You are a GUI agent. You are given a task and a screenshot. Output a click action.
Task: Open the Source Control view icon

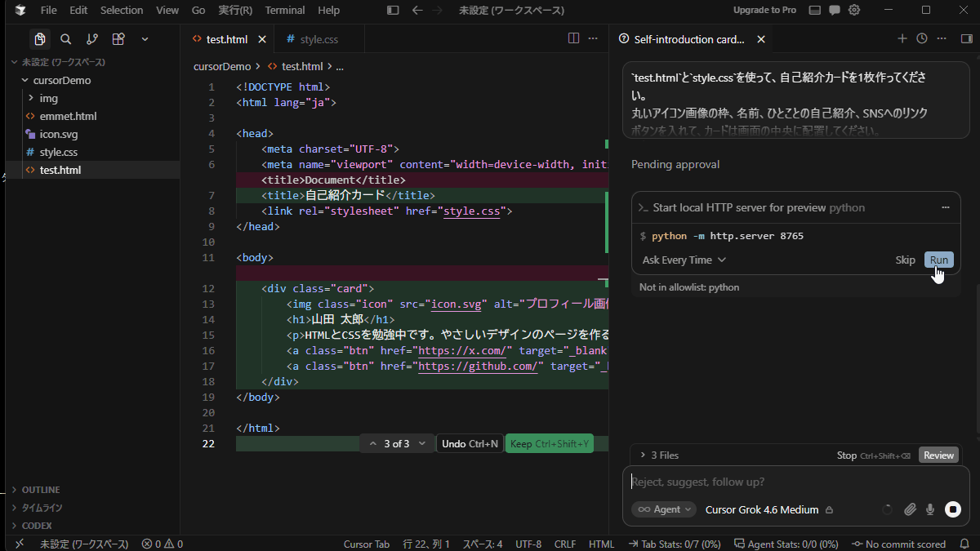pyautogui.click(x=92, y=39)
